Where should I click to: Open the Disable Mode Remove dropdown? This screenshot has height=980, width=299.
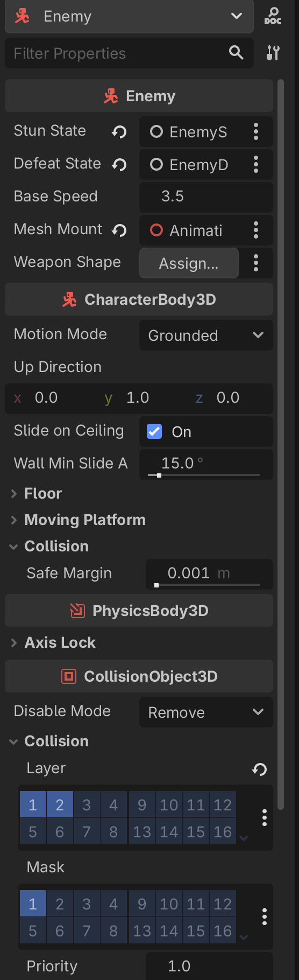coord(206,712)
